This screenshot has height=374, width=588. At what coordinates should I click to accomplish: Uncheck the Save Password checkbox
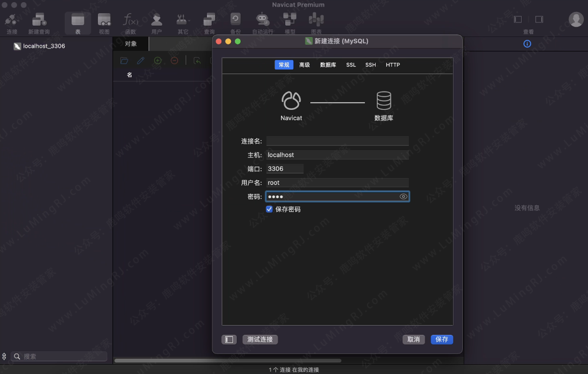[x=269, y=209]
